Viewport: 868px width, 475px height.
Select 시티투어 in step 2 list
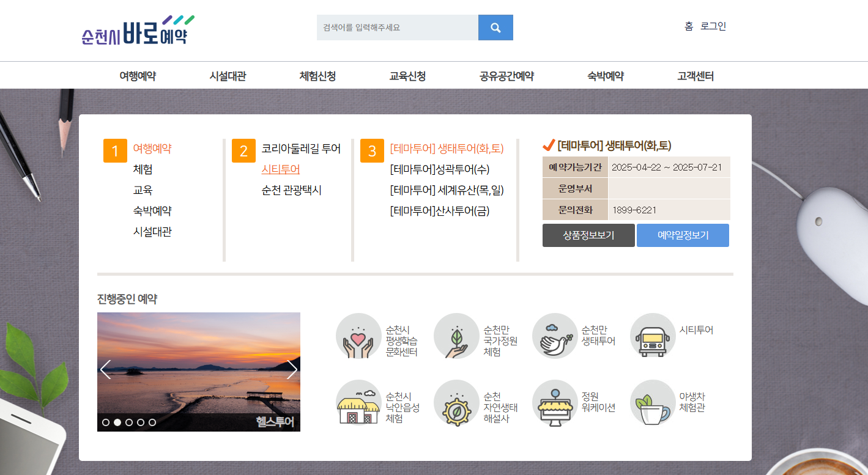tap(281, 169)
